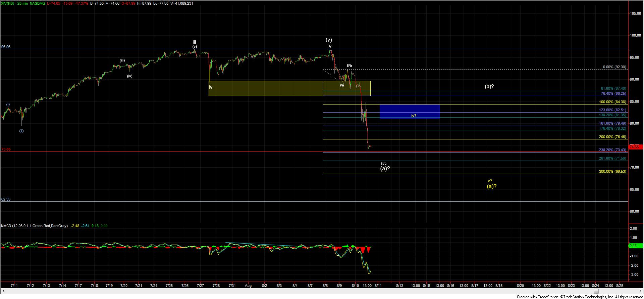The image size is (644, 299).
Task: Select the white (b)? wave annotation
Action: click(x=489, y=86)
